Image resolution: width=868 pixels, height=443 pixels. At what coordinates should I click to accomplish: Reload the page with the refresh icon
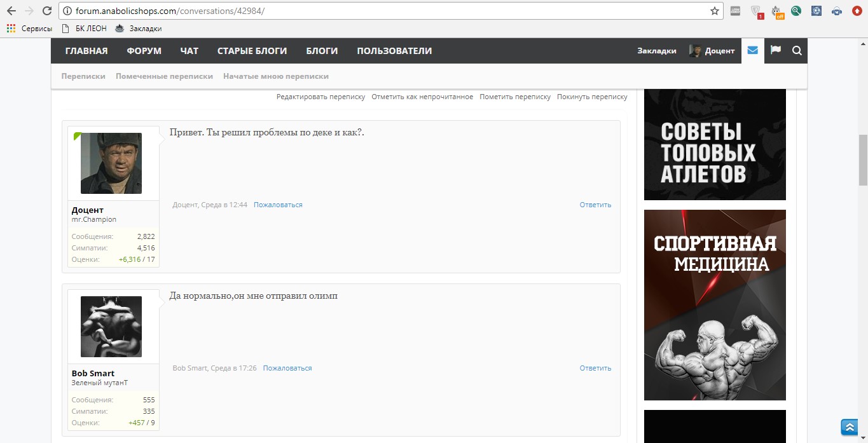(x=46, y=11)
